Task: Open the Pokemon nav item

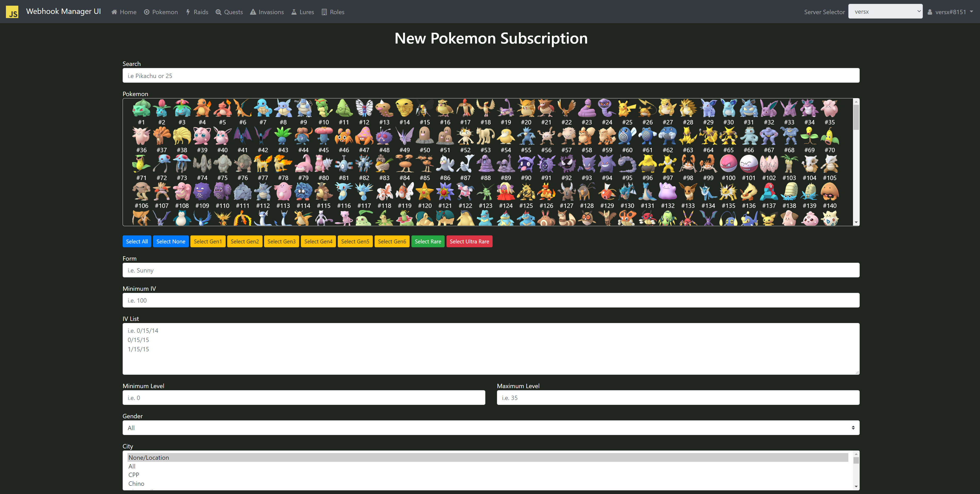Action: (x=161, y=12)
